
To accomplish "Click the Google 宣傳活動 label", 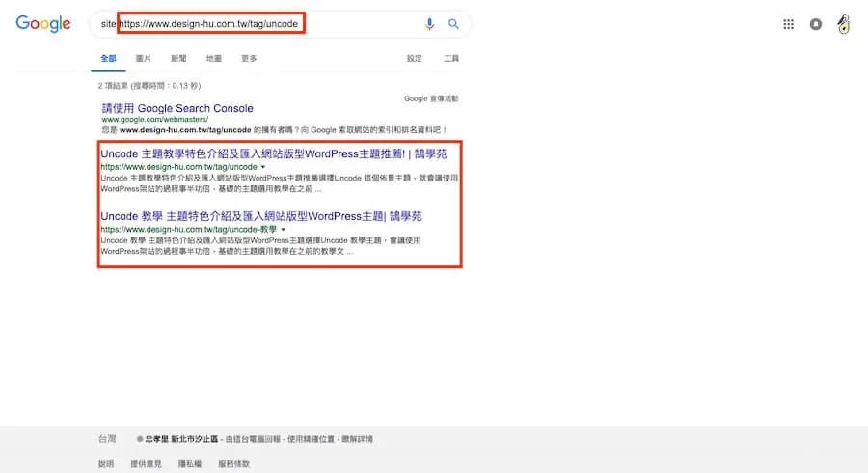I will [x=431, y=98].
